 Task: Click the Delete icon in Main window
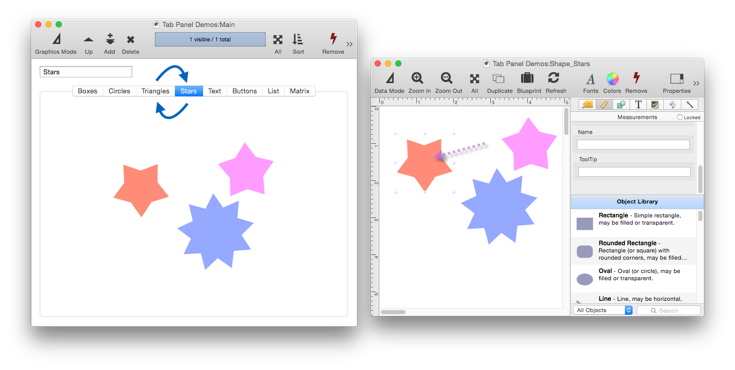[130, 39]
